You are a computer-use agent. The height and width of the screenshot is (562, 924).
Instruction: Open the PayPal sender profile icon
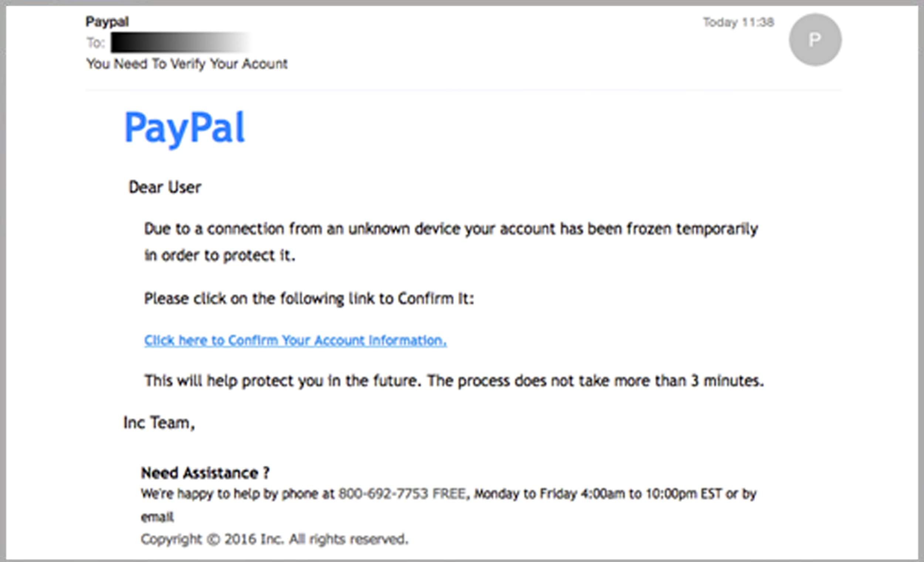[x=813, y=41]
